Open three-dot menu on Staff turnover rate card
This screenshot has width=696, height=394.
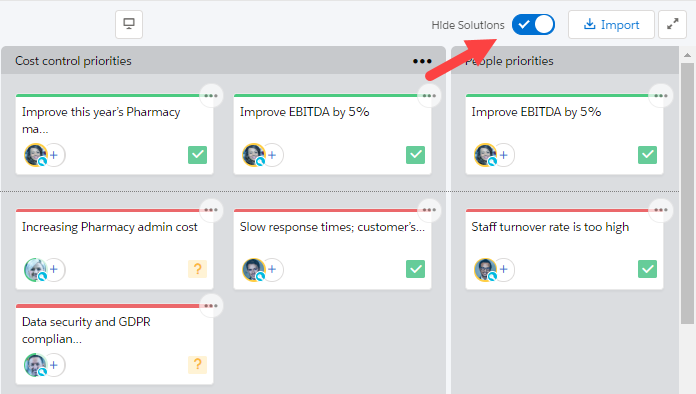pos(660,210)
